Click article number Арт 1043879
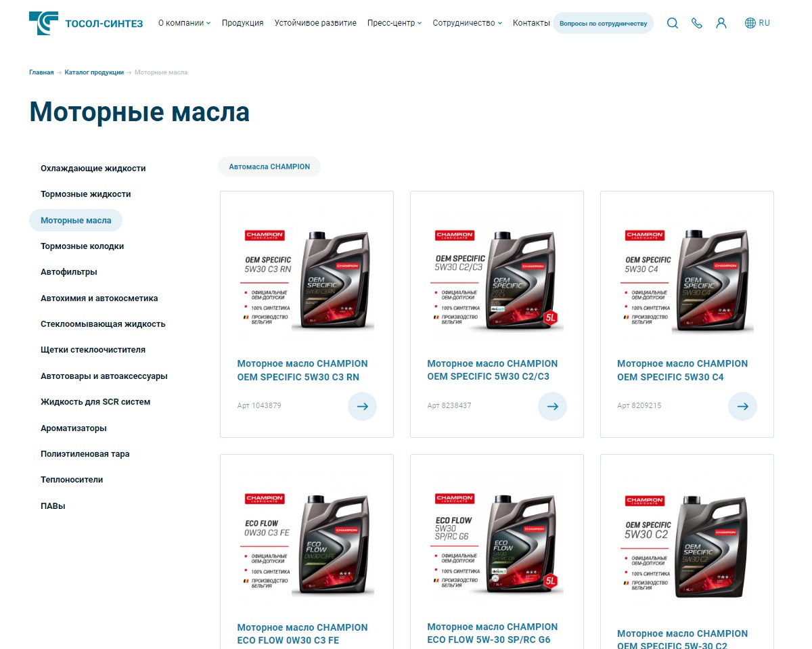The height and width of the screenshot is (649, 812). [x=259, y=406]
